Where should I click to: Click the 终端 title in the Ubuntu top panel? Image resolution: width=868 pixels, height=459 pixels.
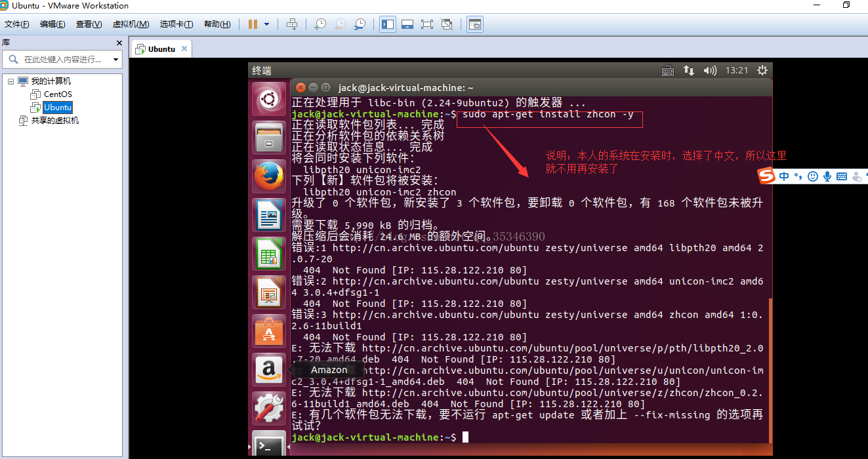(x=262, y=70)
